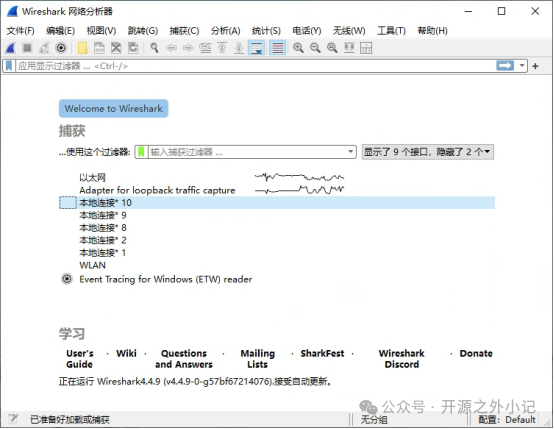The image size is (554, 429).
Task: Toggle auto-scroll during live capture
Action: point(257,48)
